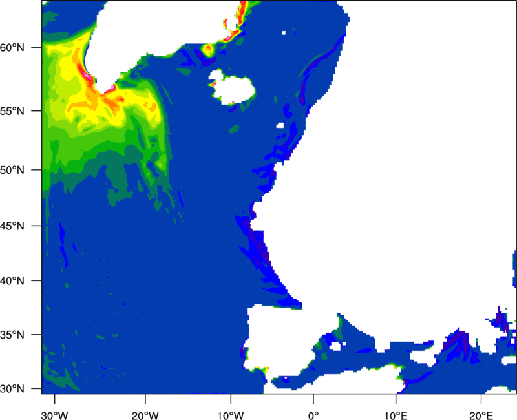Click the 20°E longitude label
Viewport: 517px width, 420px height.
pyautogui.click(x=481, y=415)
